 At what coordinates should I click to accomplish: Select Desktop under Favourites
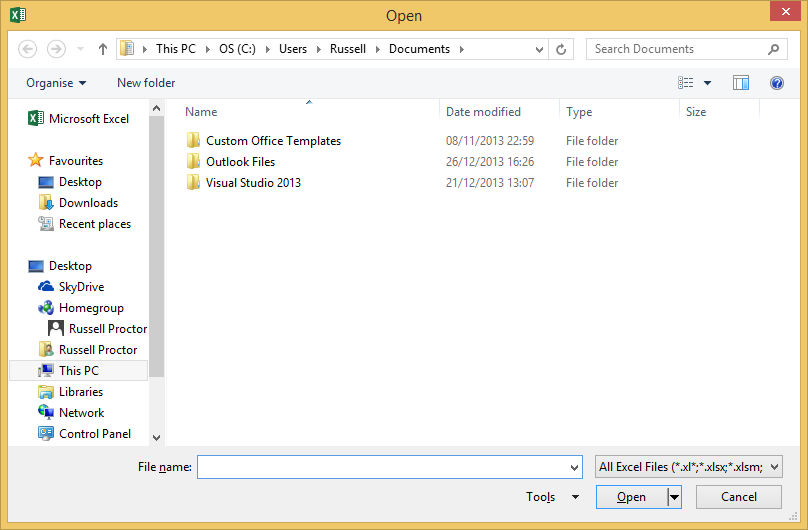(x=70, y=182)
